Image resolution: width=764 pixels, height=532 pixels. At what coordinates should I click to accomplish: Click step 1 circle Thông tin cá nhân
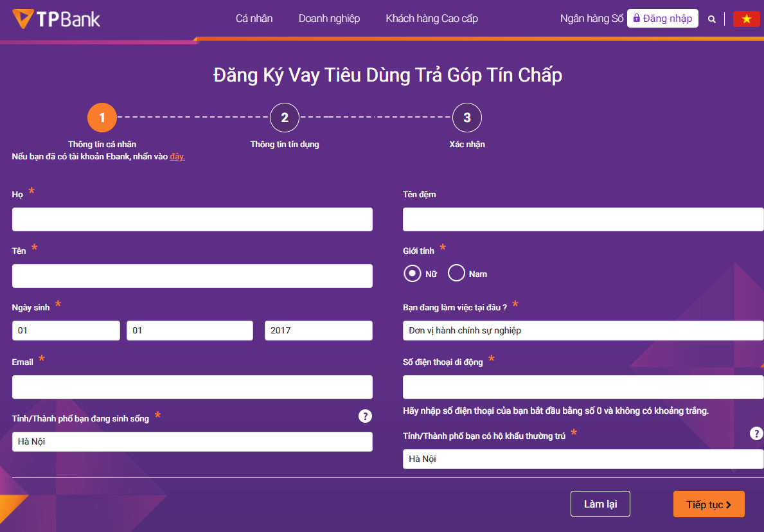[x=102, y=118]
